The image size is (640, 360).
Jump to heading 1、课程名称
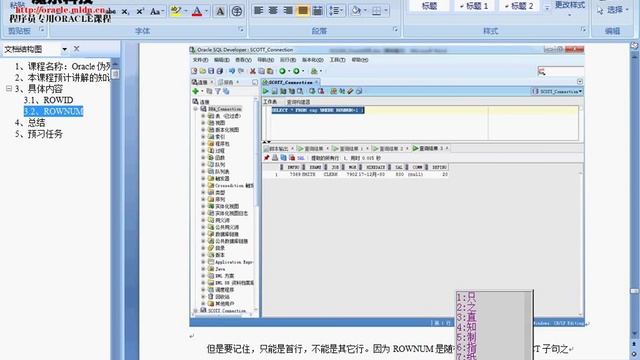point(62,66)
